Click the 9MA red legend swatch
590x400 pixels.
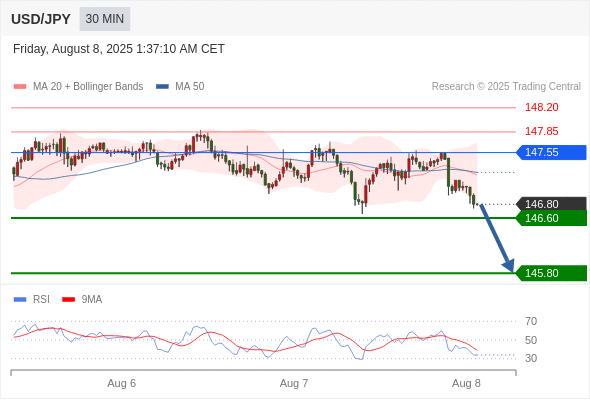(x=68, y=300)
